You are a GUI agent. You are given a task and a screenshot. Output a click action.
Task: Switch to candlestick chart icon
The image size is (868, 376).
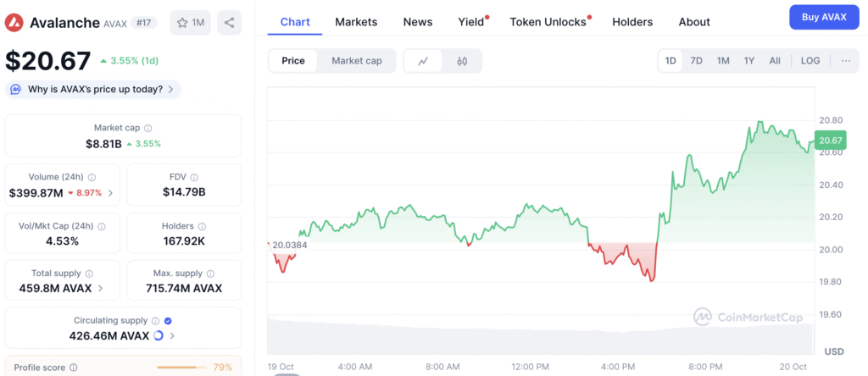[462, 61]
